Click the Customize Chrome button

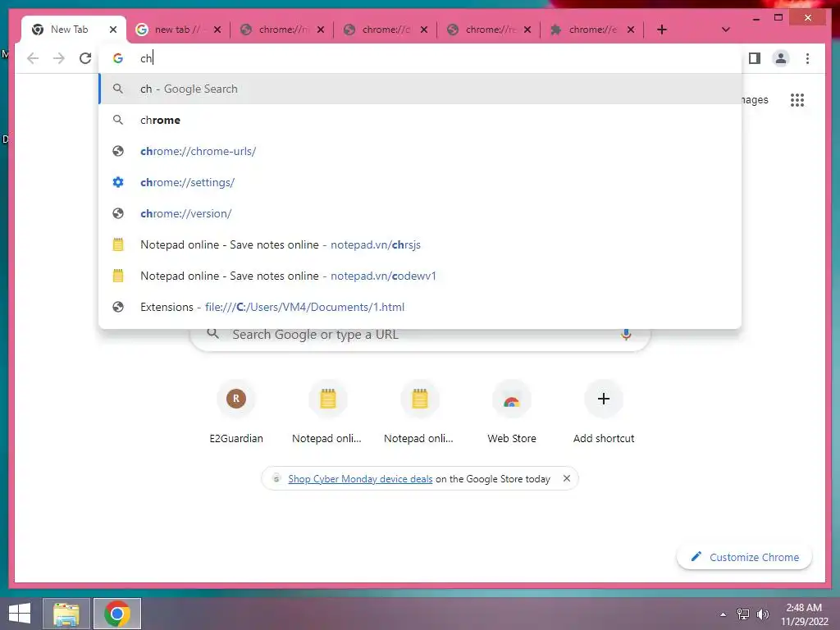coord(744,557)
